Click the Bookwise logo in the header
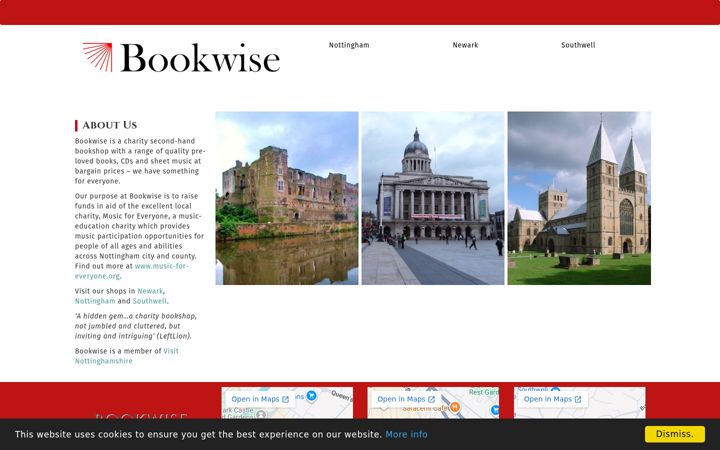The height and width of the screenshot is (450, 720). 181,58
